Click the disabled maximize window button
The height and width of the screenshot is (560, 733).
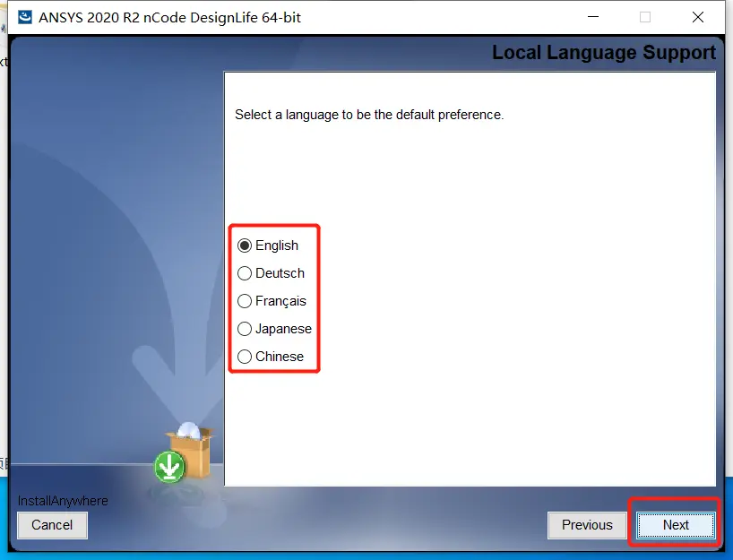645,17
